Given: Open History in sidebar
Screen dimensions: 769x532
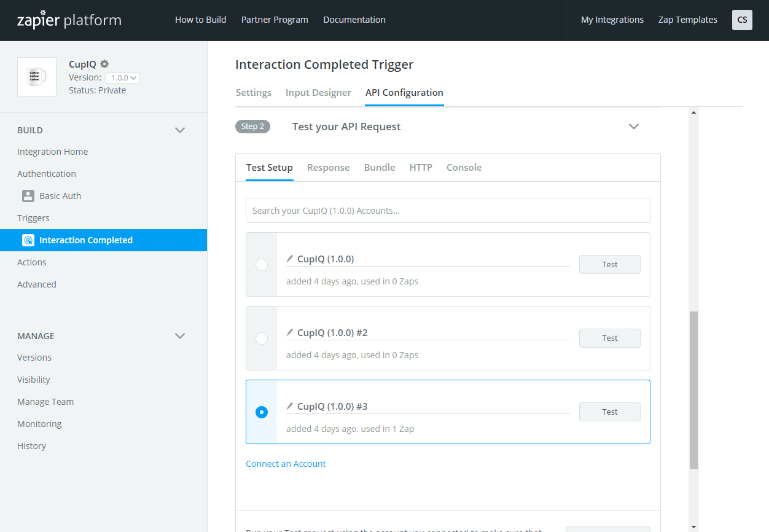Looking at the screenshot, I should 31,446.
